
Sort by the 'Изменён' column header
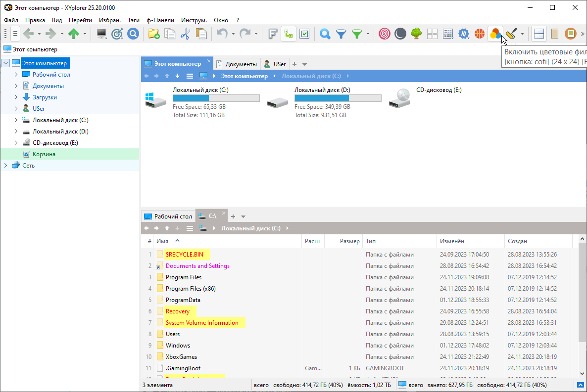(471, 241)
